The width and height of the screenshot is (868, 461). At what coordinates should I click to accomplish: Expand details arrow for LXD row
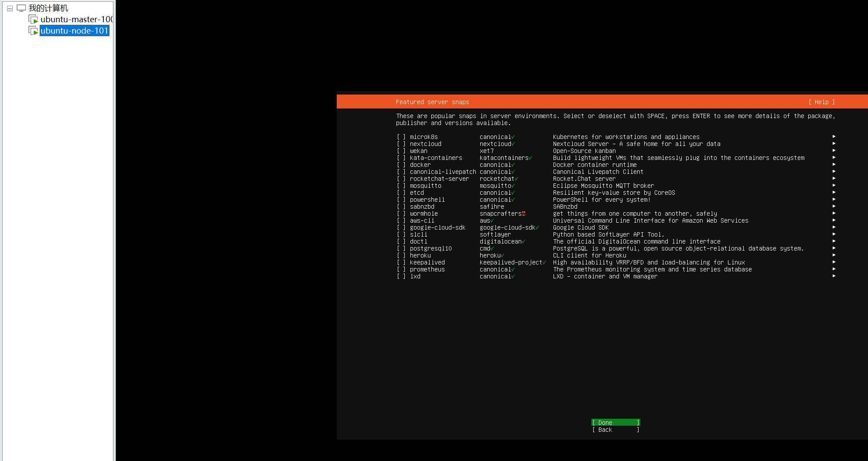point(834,276)
